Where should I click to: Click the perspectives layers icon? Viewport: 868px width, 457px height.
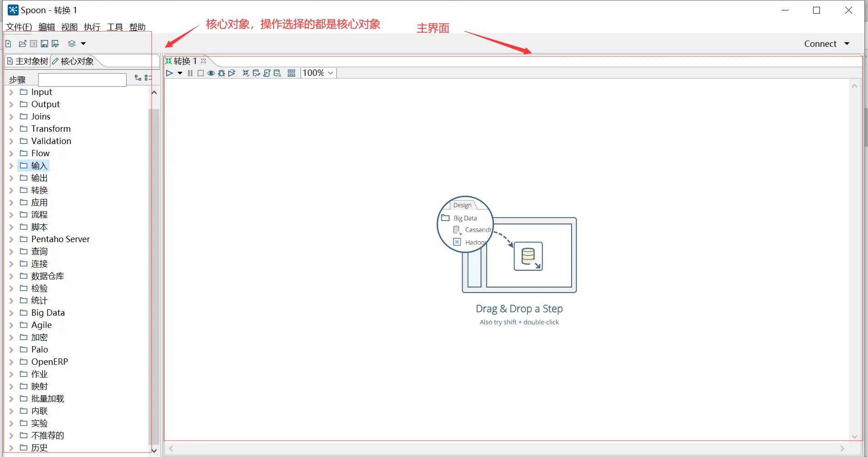tap(72, 44)
